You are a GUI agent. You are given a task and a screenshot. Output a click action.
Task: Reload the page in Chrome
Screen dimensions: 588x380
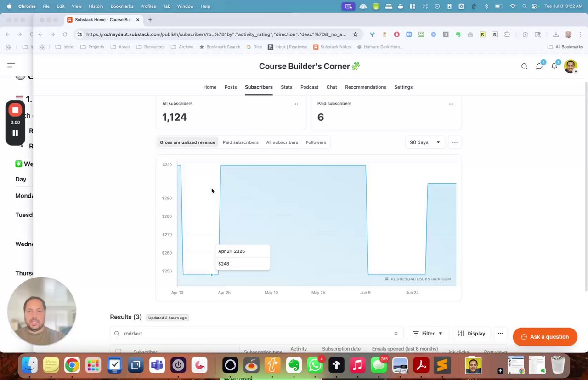[65, 34]
